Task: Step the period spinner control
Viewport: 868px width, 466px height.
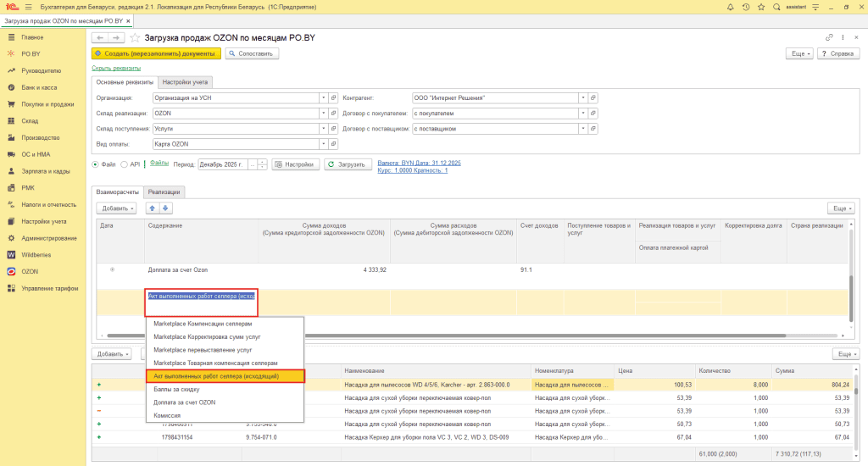Action: pos(263,164)
